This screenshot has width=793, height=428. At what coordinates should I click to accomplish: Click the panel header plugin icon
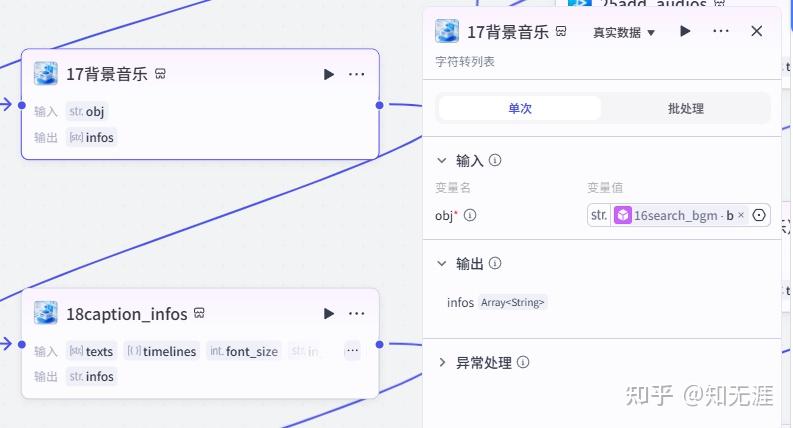pyautogui.click(x=447, y=31)
